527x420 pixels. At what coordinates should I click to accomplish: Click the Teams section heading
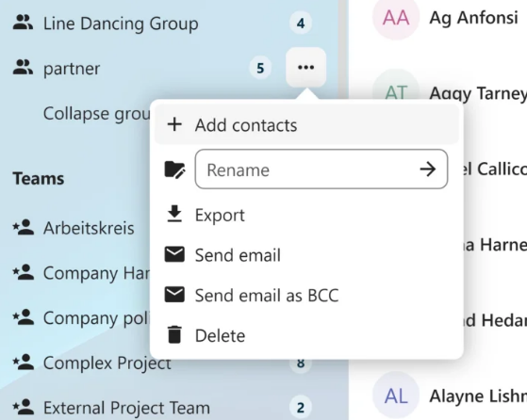[39, 178]
